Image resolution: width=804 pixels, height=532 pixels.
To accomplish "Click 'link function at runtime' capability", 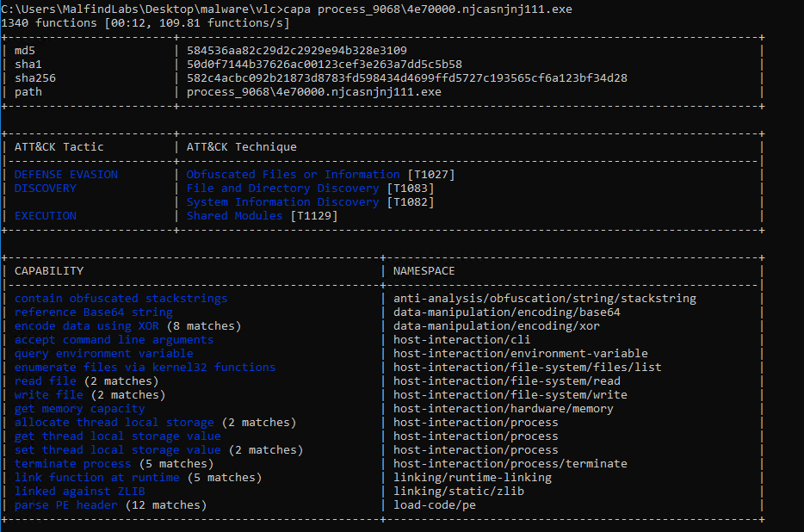I will coord(96,478).
